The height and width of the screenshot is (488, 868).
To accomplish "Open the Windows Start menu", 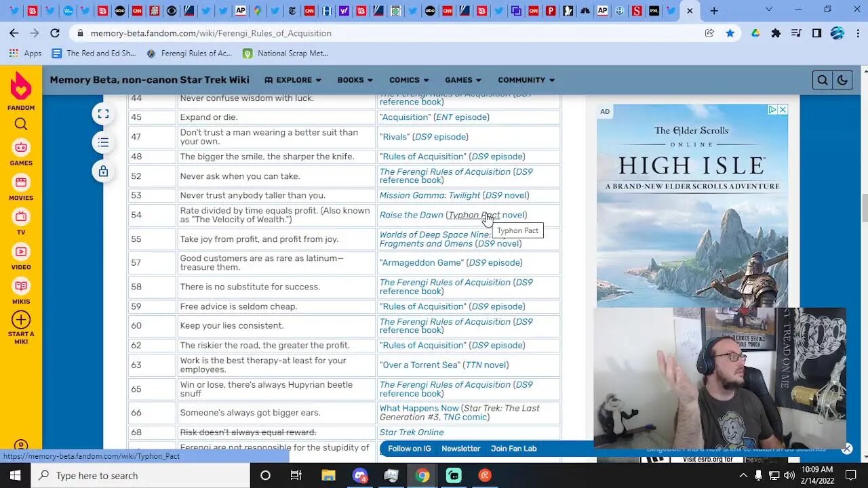I will (15, 475).
